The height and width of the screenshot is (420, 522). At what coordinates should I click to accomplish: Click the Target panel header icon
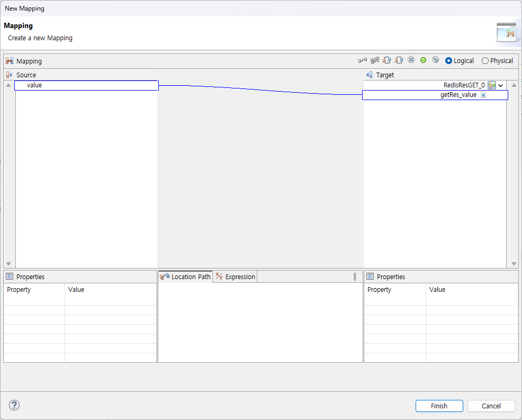[x=370, y=75]
